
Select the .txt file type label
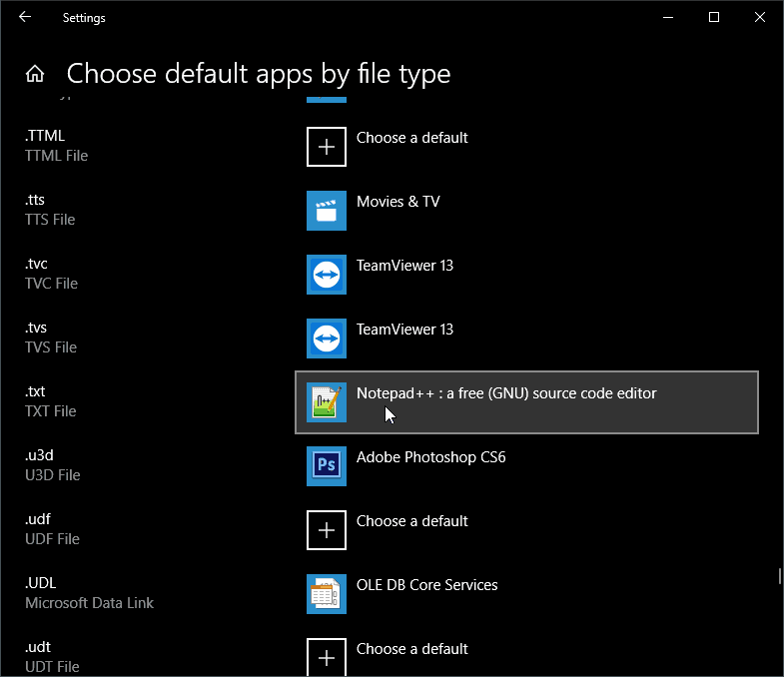click(x=35, y=391)
